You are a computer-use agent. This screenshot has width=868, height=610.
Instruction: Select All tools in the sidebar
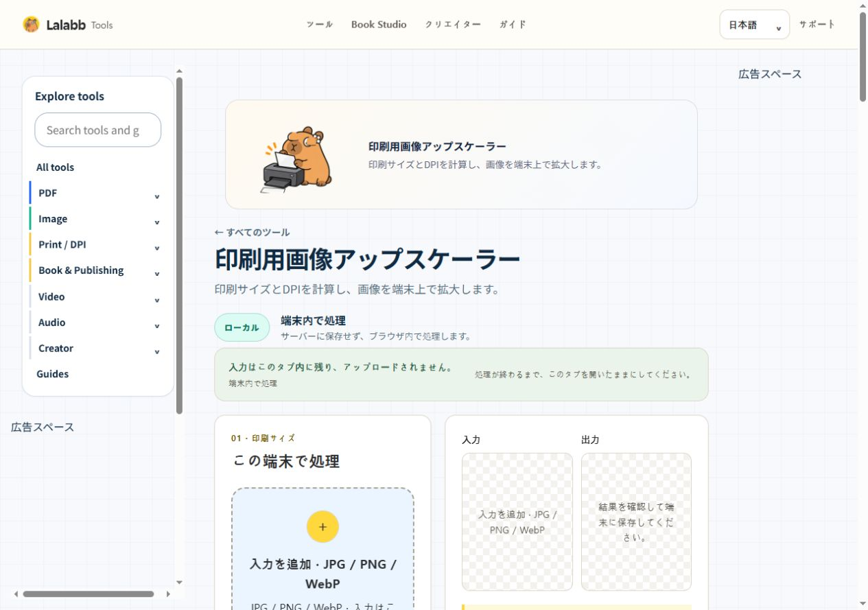[x=55, y=167]
